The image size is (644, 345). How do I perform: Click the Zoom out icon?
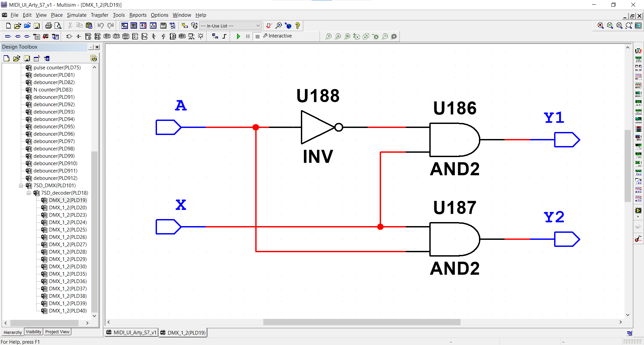click(x=610, y=26)
